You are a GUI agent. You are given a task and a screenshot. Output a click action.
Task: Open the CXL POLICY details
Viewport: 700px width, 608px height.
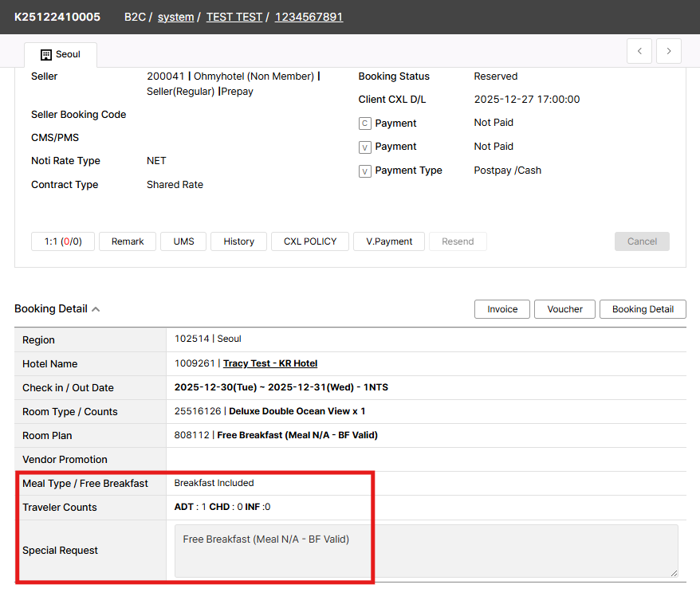310,241
